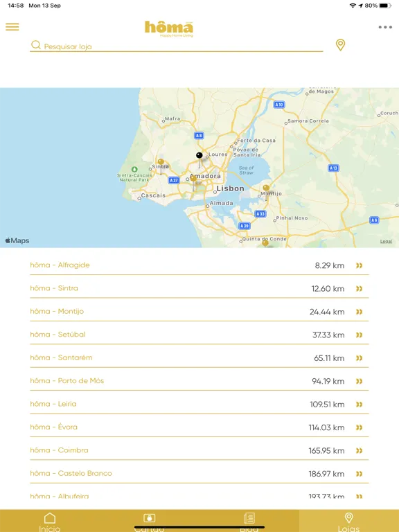The width and height of the screenshot is (399, 532).
Task: Tap the search magnifier icon
Action: [x=35, y=45]
